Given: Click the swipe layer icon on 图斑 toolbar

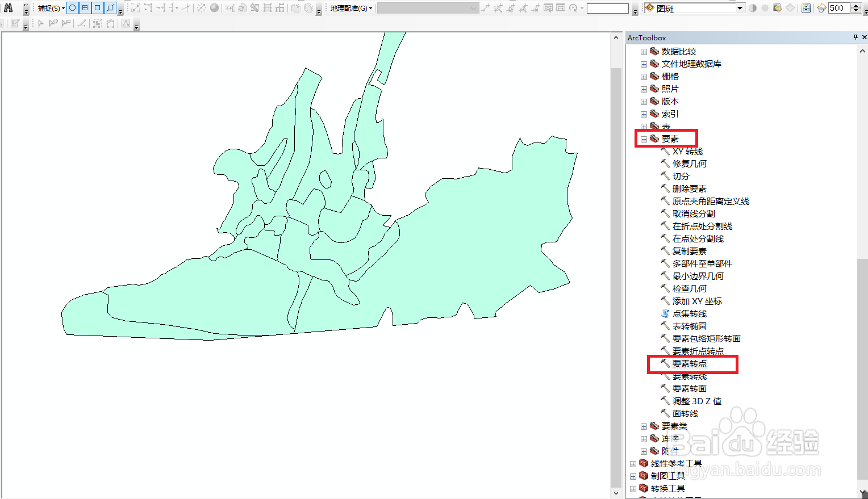Looking at the screenshot, I should pyautogui.click(x=777, y=8).
